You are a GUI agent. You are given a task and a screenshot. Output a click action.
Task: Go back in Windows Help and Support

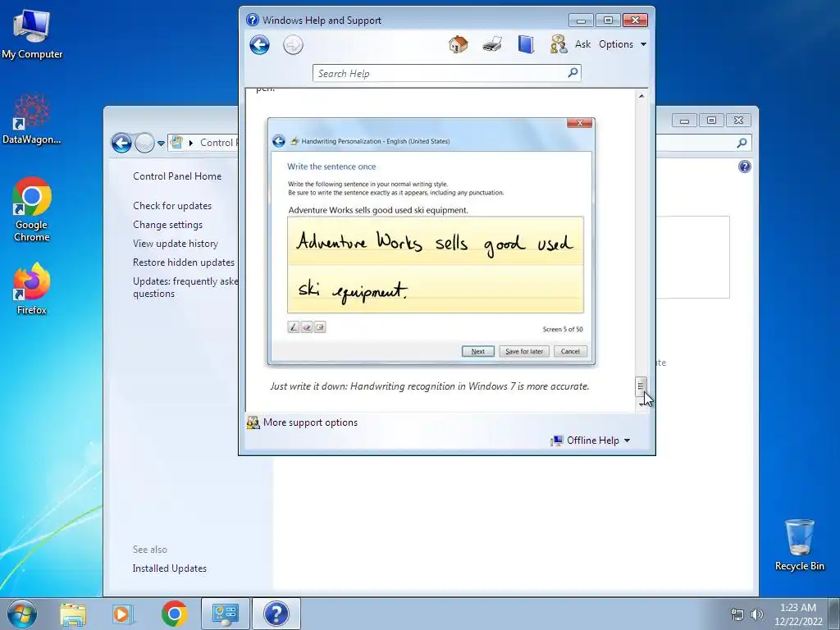[259, 45]
